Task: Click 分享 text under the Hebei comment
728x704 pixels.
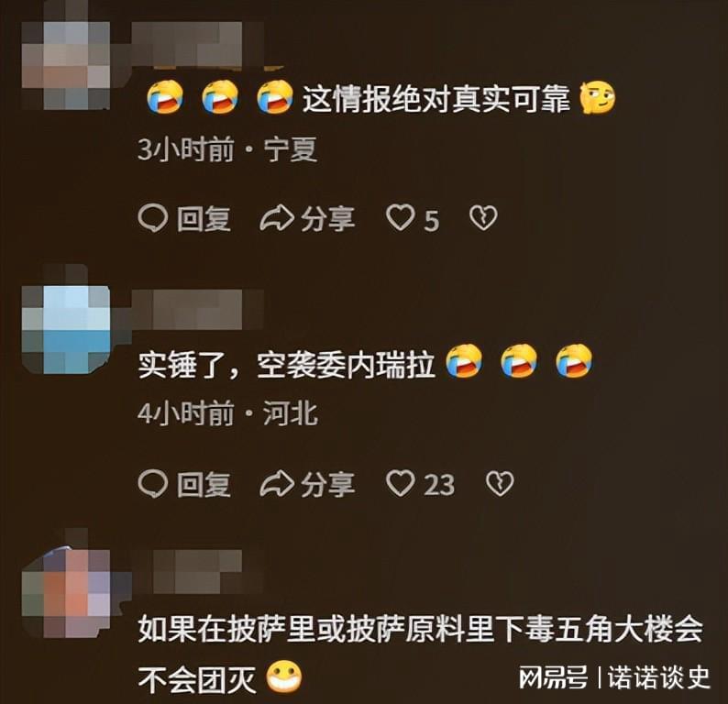Action: [x=328, y=484]
